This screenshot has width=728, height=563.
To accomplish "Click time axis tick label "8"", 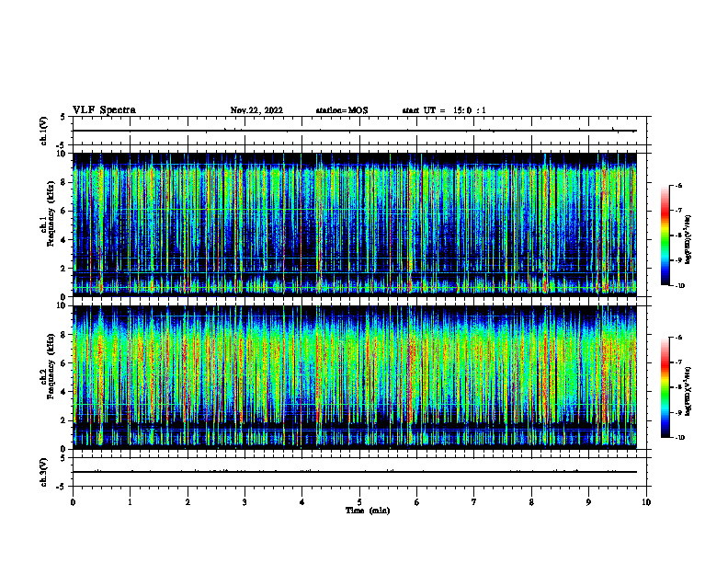I will click(531, 502).
